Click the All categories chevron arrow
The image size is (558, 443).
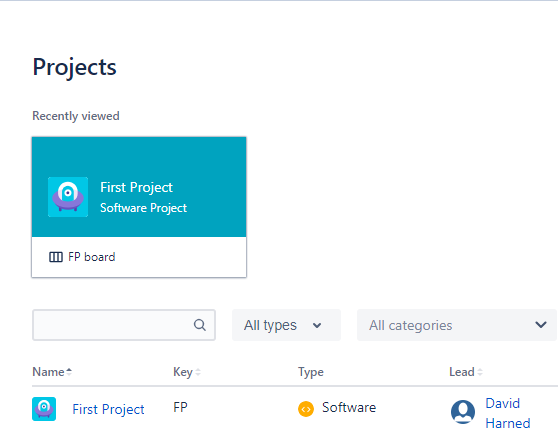(541, 325)
